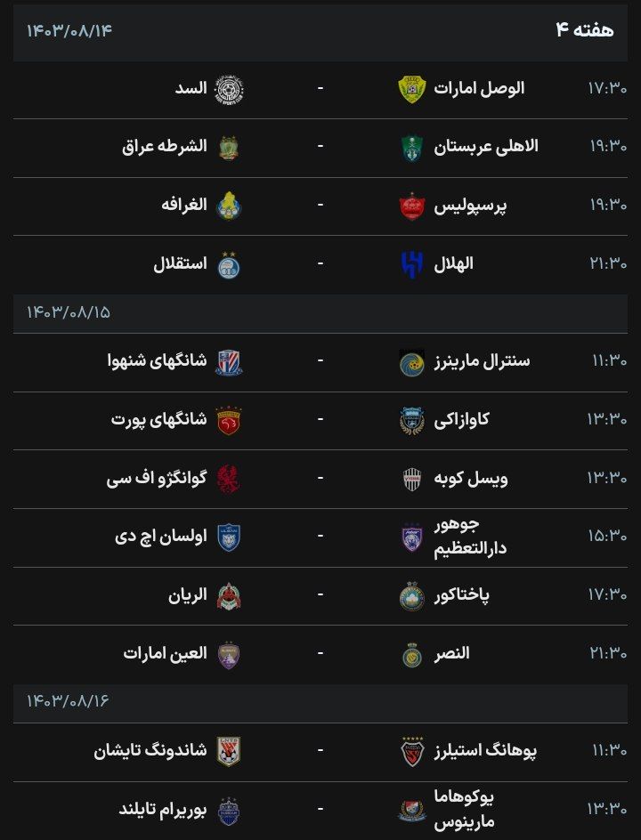Viewport: 641px width, 840px height.
Task: Click the ۲۱:۳۰ time of الهلال match
Action: pyautogui.click(x=607, y=264)
